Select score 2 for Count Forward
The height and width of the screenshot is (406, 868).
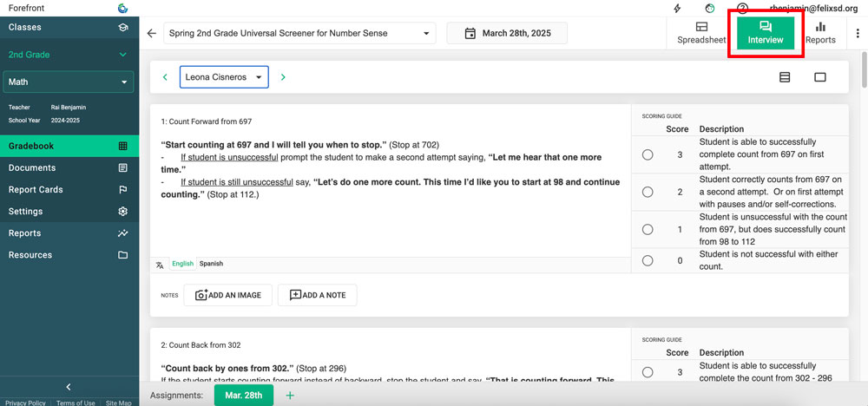(648, 192)
